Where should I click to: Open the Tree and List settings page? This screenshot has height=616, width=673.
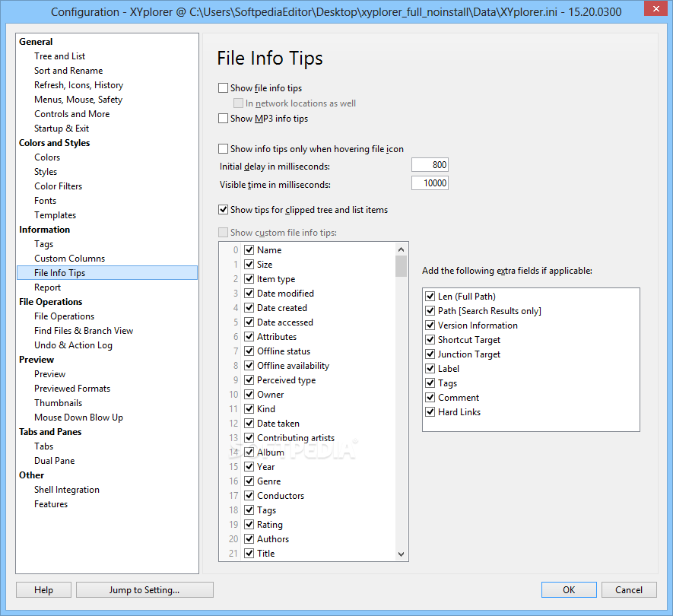point(59,56)
